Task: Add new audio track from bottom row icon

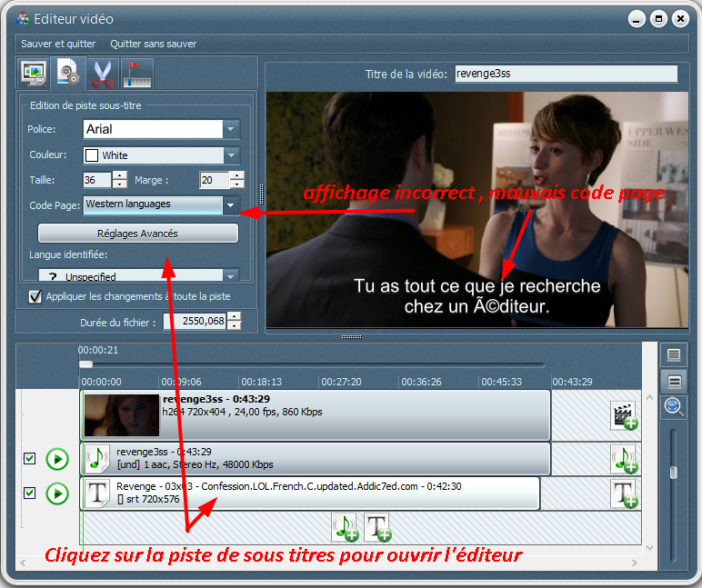Action: coord(346,528)
